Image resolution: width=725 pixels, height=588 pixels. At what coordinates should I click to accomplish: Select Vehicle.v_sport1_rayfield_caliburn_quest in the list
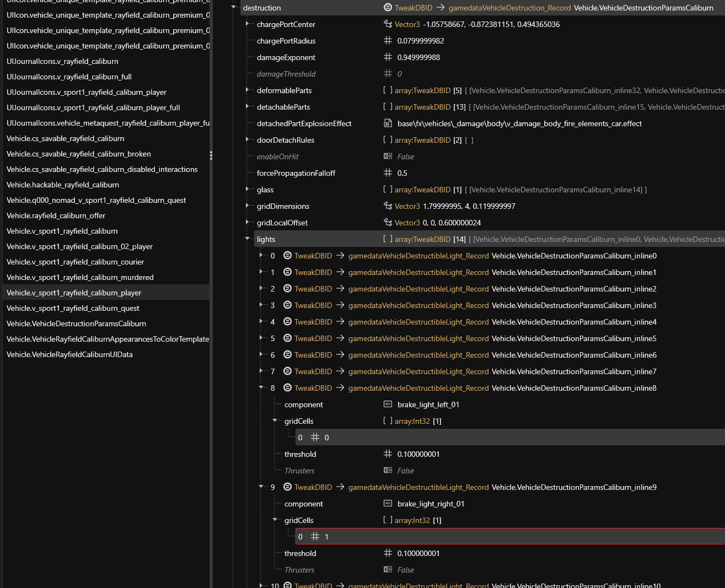point(73,308)
